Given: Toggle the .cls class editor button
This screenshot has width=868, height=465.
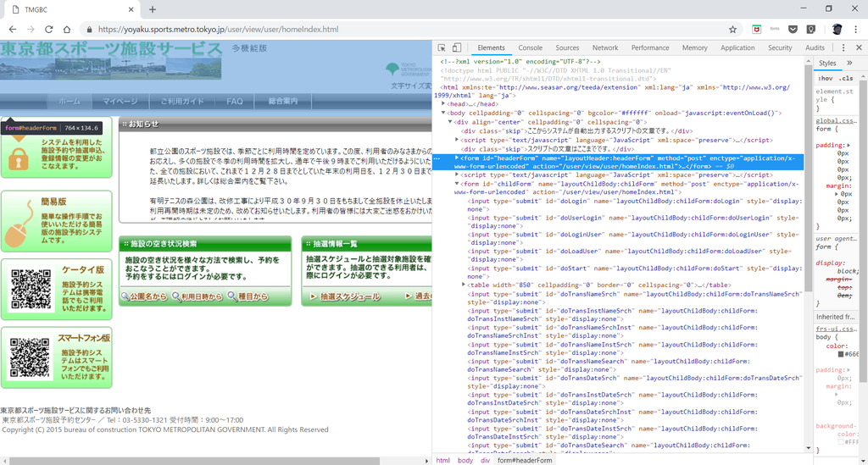Looking at the screenshot, I should point(847,78).
